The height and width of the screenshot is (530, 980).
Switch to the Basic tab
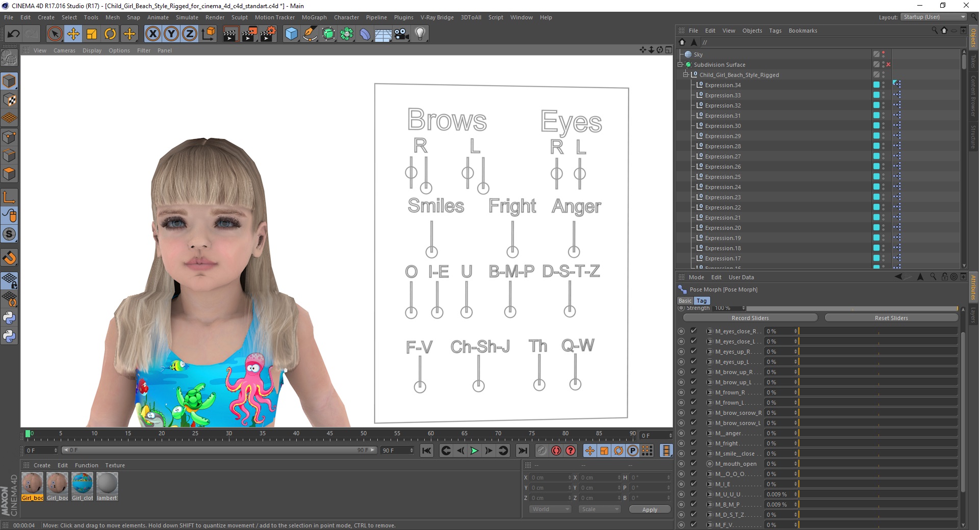(x=685, y=301)
